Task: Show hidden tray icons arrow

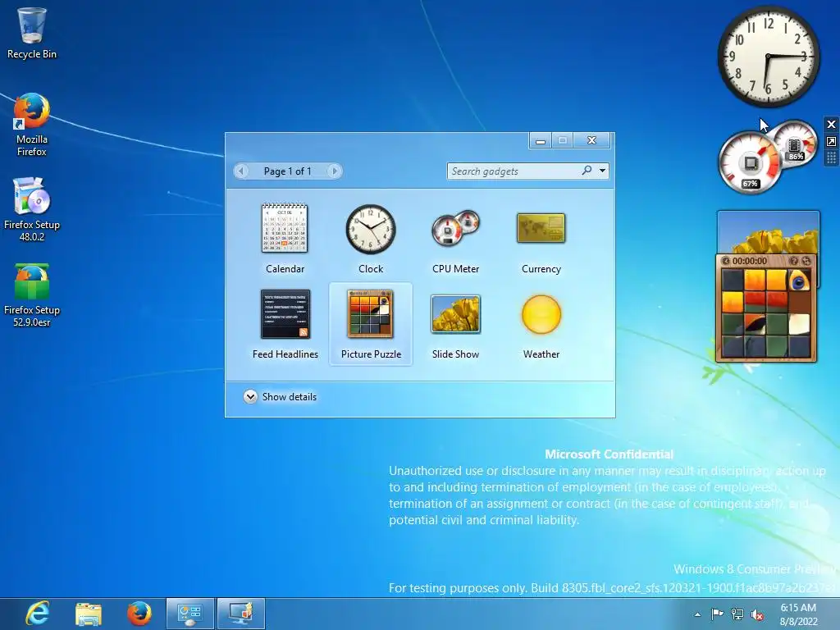Action: pos(697,614)
